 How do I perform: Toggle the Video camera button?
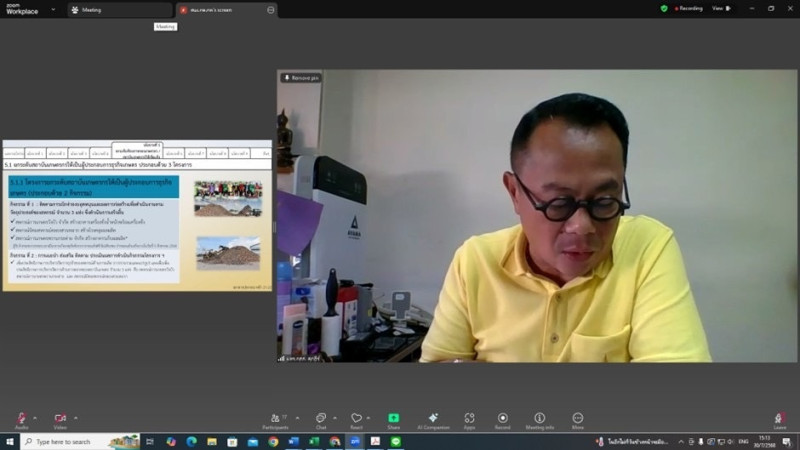tap(60, 419)
